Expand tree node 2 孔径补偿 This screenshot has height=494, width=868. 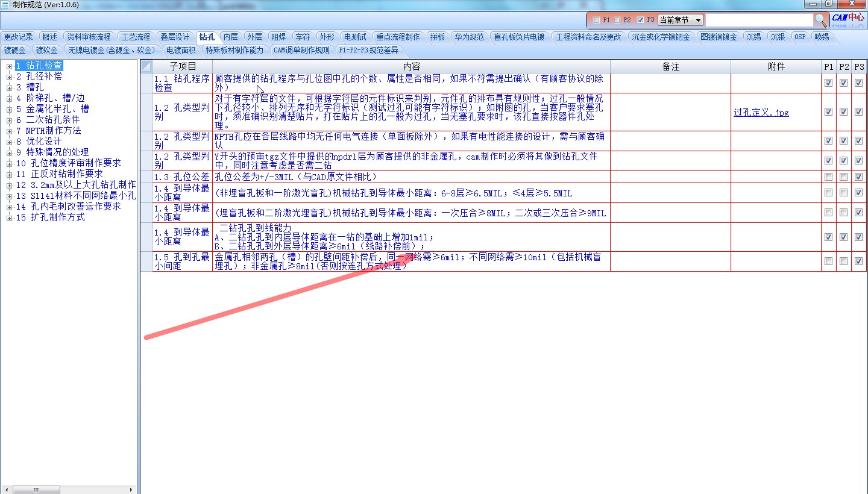[9, 77]
